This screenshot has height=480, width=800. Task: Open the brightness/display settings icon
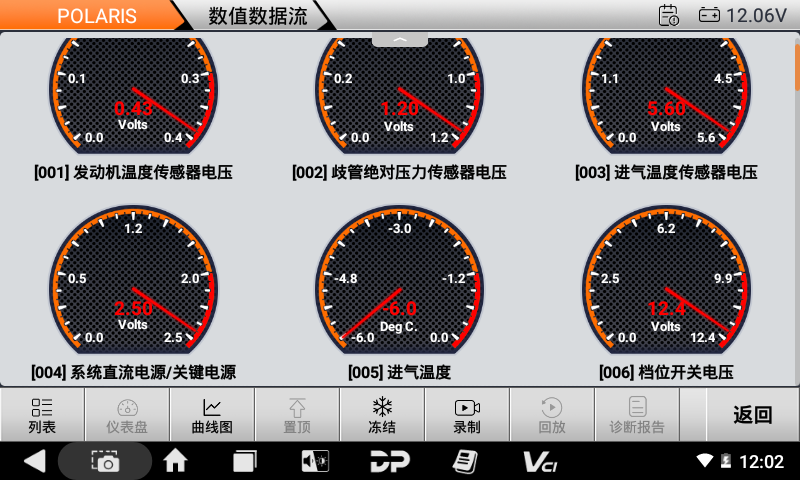click(x=315, y=461)
